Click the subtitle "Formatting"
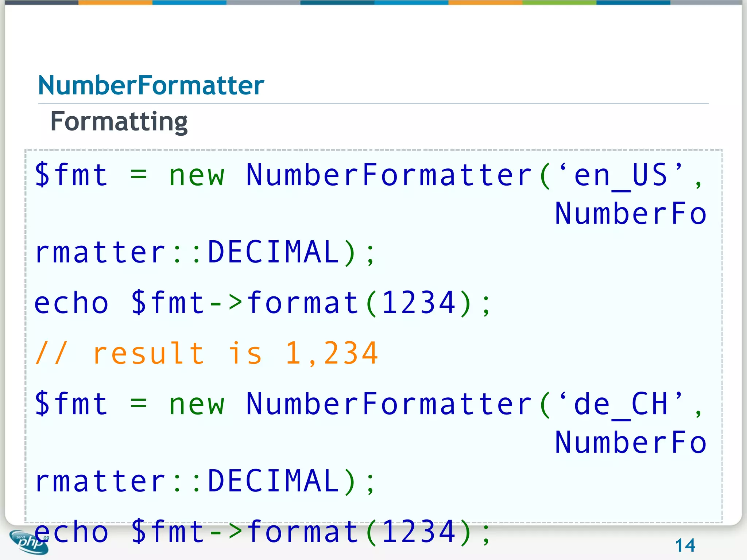Screen dimensions: 747x560 119,122
